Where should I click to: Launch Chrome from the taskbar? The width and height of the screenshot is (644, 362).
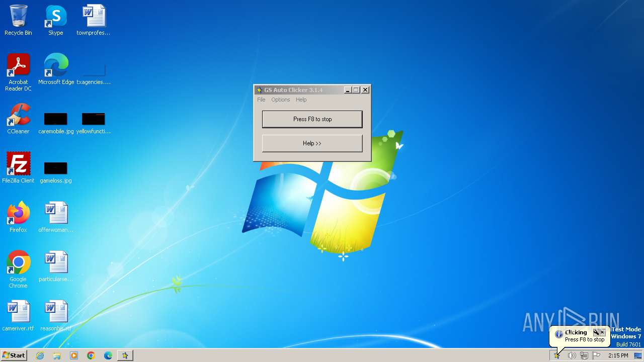coord(91,355)
